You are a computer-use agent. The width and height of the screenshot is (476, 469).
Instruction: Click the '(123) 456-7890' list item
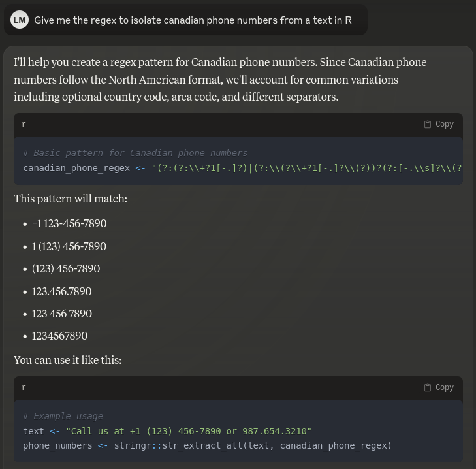click(x=66, y=268)
